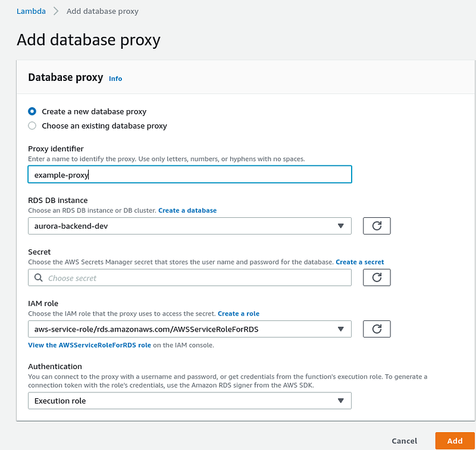Refresh the IAM role list
The height and width of the screenshot is (450, 476).
tap(377, 329)
